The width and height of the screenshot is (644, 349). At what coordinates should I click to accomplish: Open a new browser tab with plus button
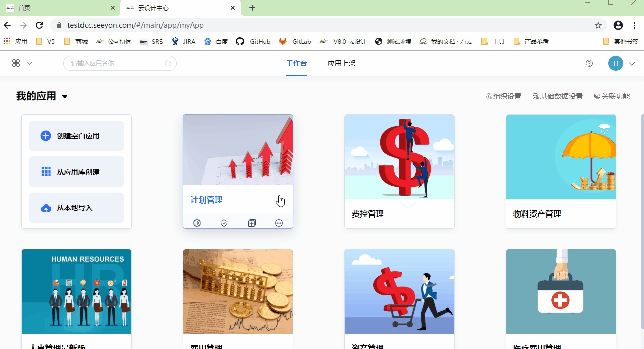(252, 8)
